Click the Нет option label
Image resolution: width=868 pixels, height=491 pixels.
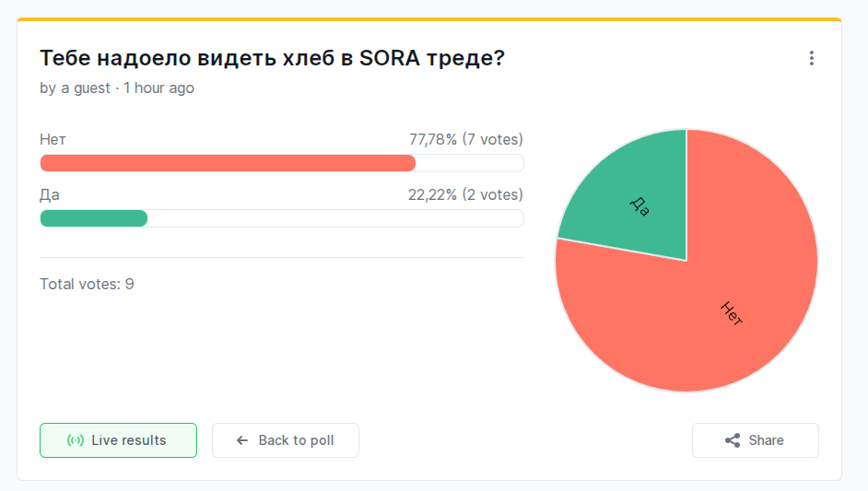(53, 140)
